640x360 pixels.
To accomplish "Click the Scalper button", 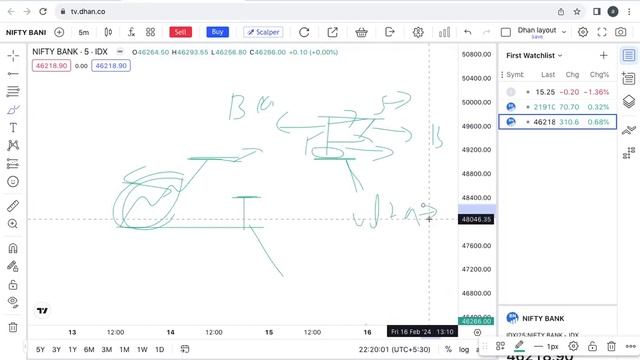I will [263, 32].
